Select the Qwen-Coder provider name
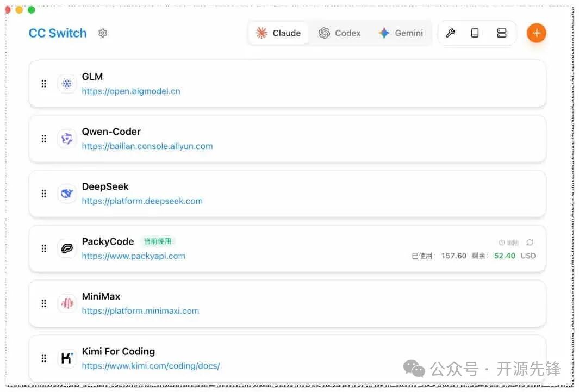This screenshot has width=579, height=392. tap(111, 132)
